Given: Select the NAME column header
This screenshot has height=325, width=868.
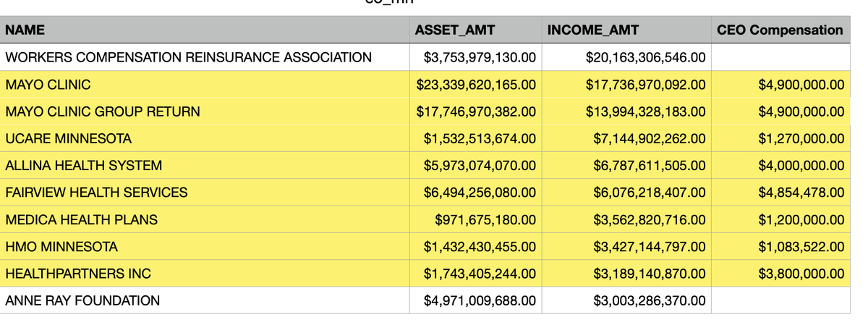Looking at the screenshot, I should pyautogui.click(x=205, y=30).
